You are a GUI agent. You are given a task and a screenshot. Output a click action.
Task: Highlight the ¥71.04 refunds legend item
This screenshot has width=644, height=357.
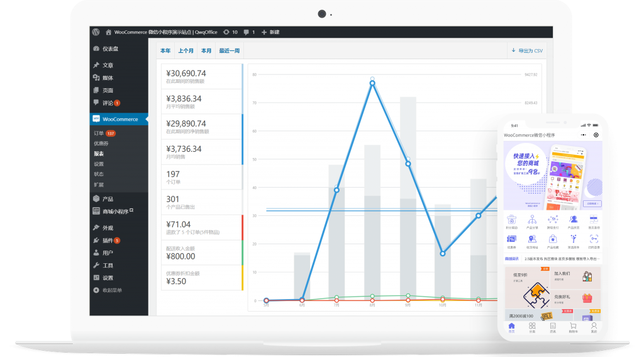[x=202, y=227]
